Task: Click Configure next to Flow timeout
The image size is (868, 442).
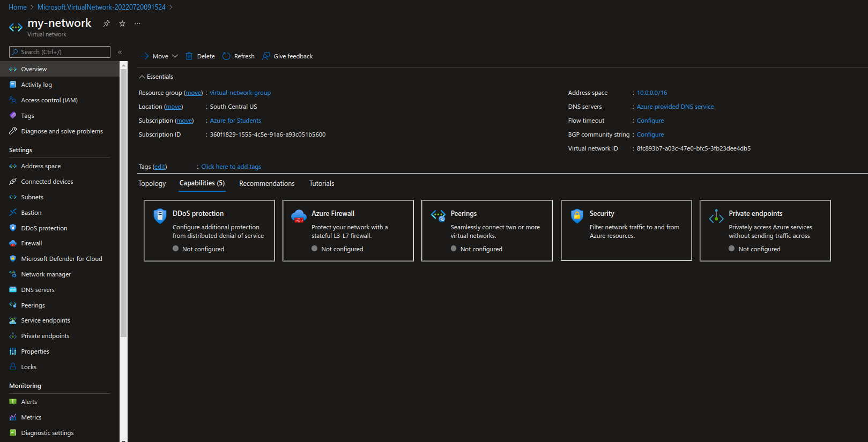Action: pyautogui.click(x=650, y=121)
